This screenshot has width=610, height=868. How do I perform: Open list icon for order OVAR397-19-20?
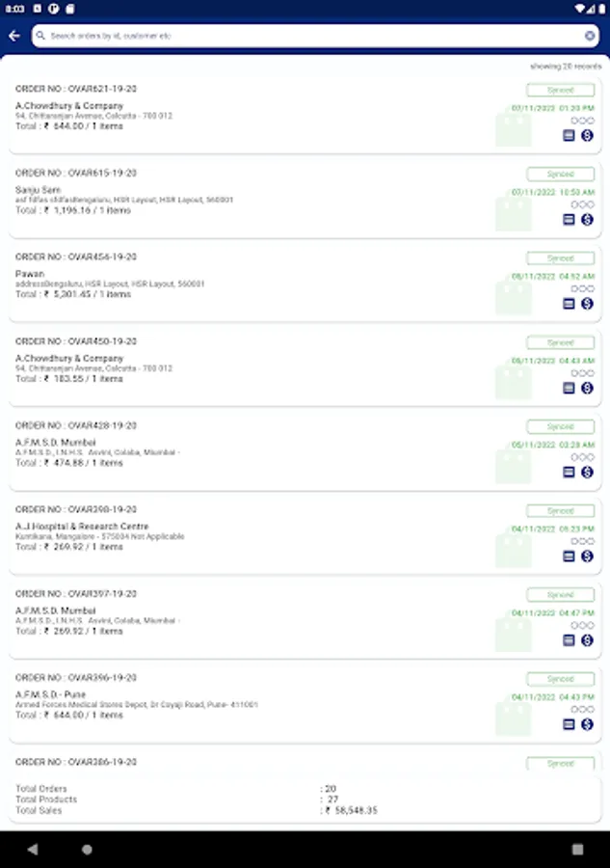pos(569,640)
